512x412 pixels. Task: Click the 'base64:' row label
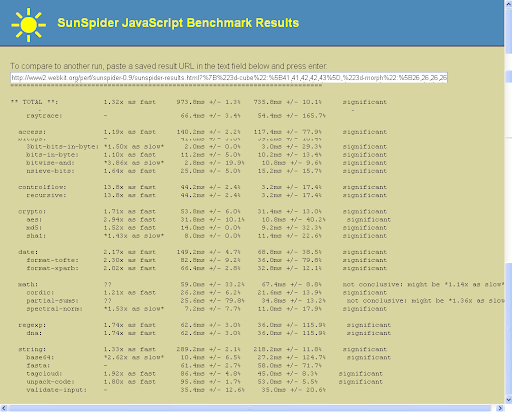pos(40,357)
